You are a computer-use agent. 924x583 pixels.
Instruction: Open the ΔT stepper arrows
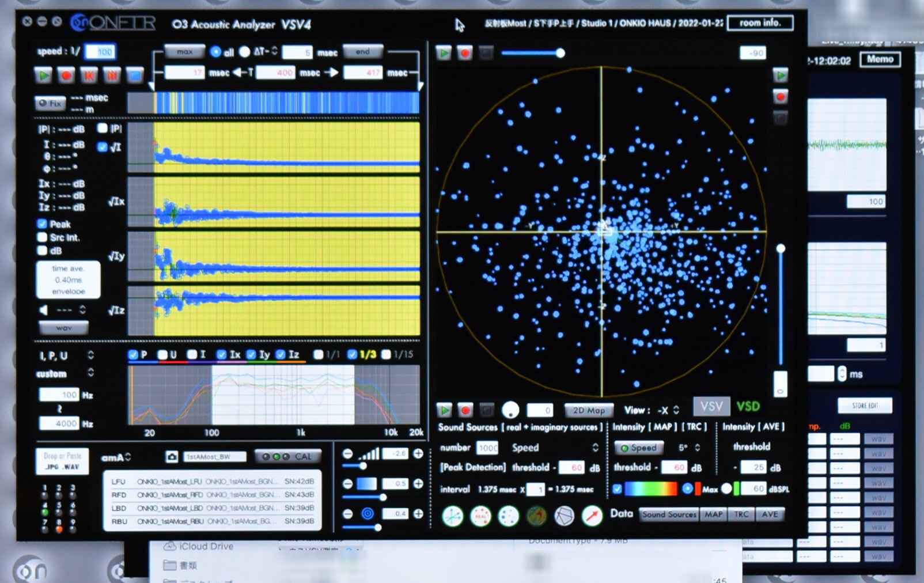pyautogui.click(x=274, y=51)
